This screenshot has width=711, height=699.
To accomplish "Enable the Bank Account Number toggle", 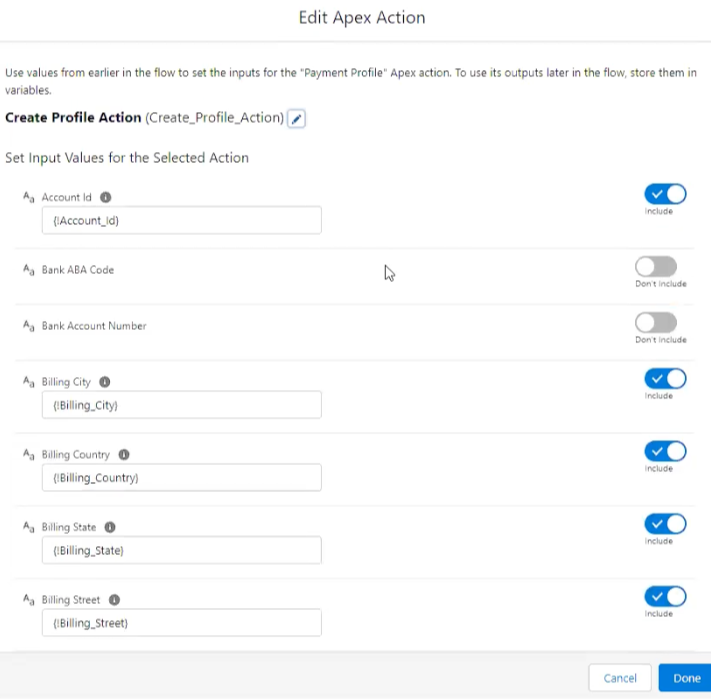I will (x=656, y=322).
